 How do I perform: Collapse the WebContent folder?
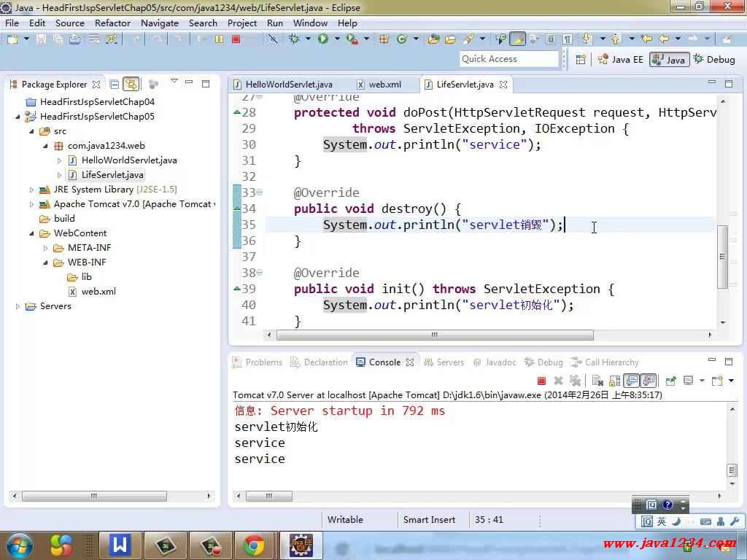click(x=32, y=233)
